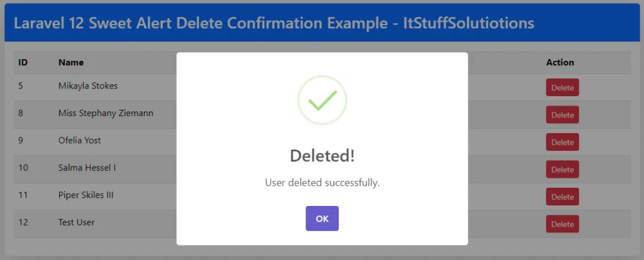The height and width of the screenshot is (260, 644).
Task: Select the Ofelia Yost name cell
Action: click(x=80, y=140)
